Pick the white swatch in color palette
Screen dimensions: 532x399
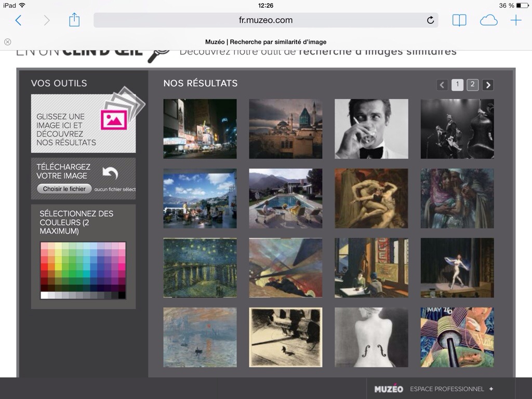point(44,295)
